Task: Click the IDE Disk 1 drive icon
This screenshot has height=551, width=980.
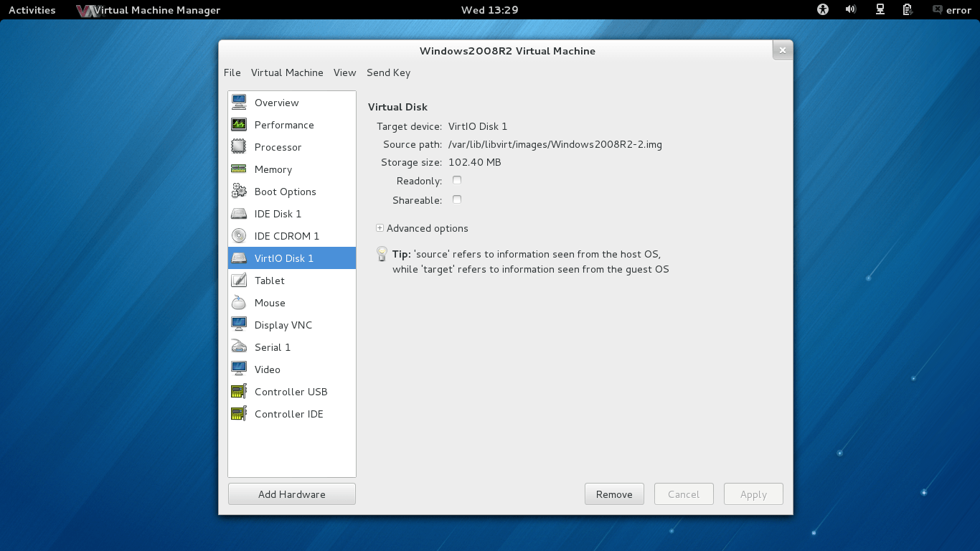Action: pyautogui.click(x=239, y=214)
